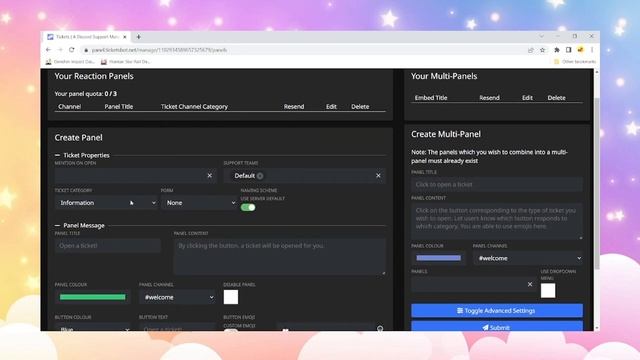
Task: Click the Toggle Advanced Settings button
Action: [x=497, y=311]
